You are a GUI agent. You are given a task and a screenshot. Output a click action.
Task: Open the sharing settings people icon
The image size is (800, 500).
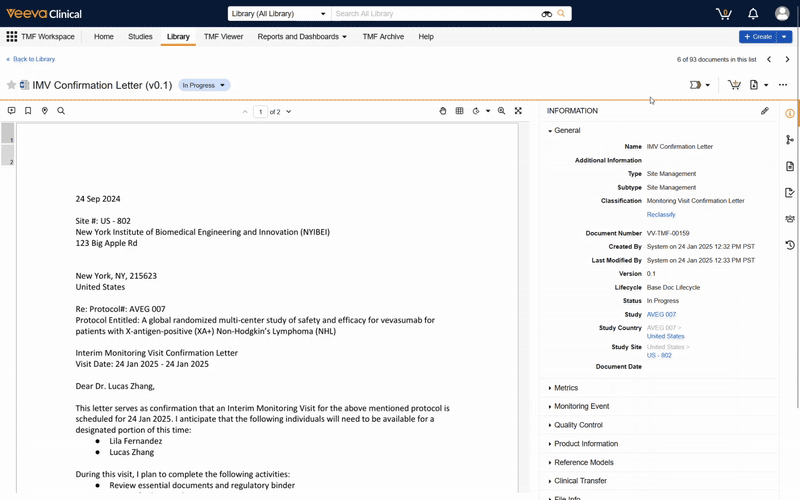[790, 219]
